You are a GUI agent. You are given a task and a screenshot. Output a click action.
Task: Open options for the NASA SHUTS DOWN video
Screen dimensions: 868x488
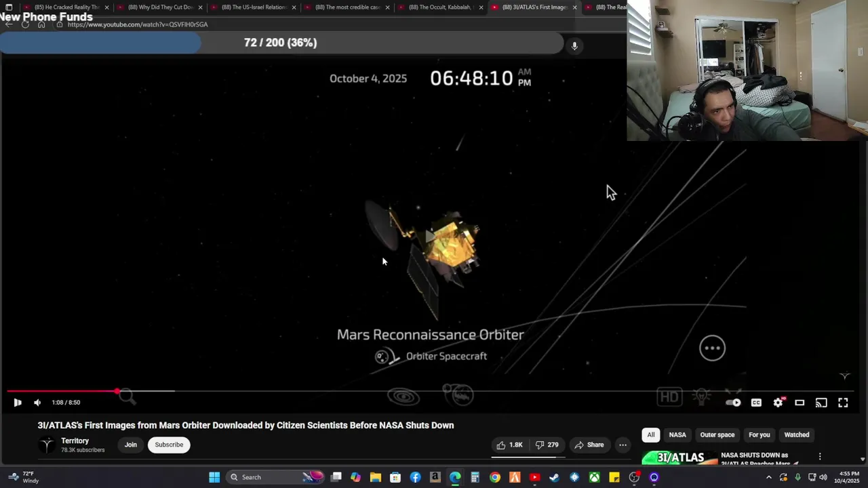coord(820,457)
